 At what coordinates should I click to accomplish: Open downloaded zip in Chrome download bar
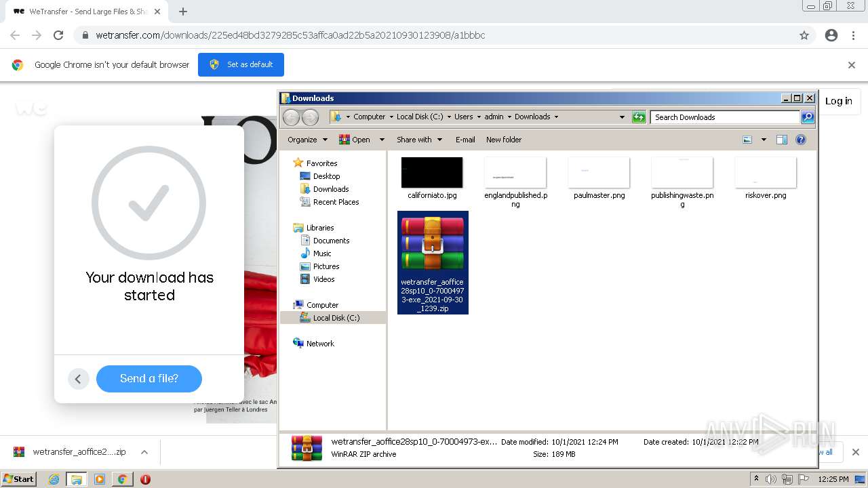point(70,452)
